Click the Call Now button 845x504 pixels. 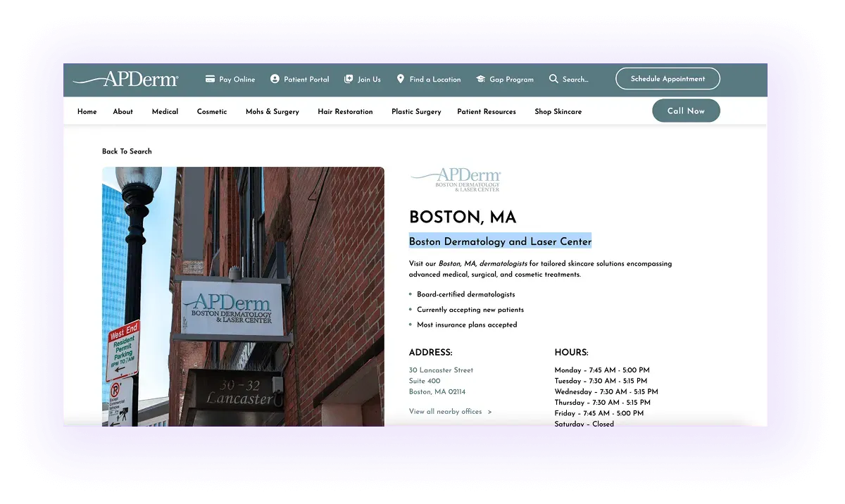pyautogui.click(x=686, y=111)
